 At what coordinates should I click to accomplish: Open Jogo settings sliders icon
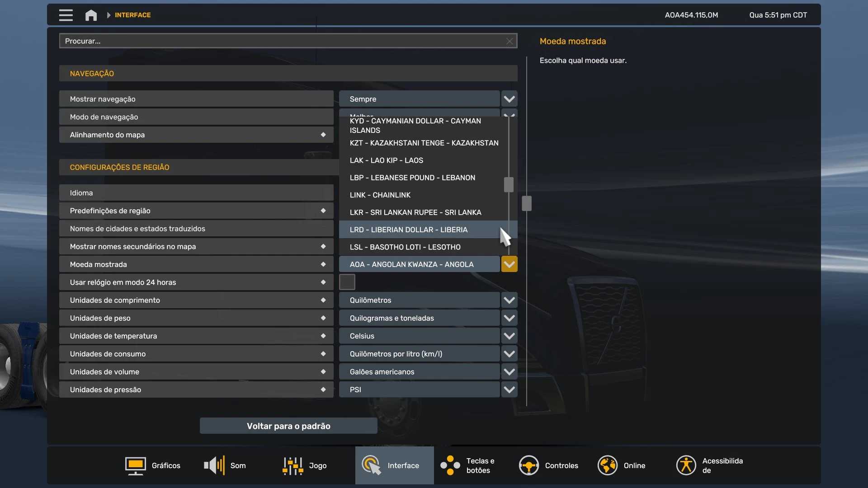tap(292, 465)
